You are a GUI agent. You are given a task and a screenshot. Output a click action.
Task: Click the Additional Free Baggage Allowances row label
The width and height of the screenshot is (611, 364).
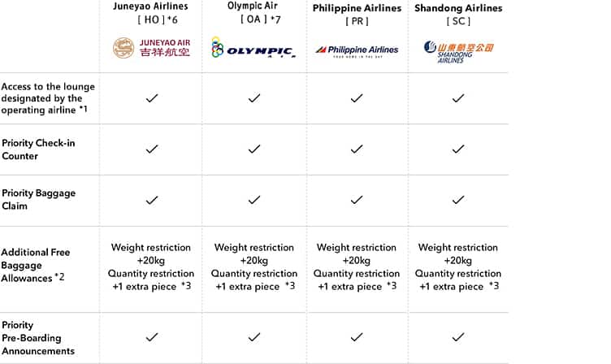(x=37, y=265)
